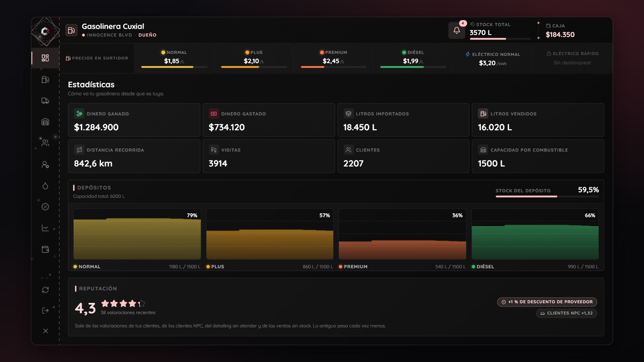The image size is (644, 362).
Task: Click the Diésel tank chart at 66%
Action: 535,234
